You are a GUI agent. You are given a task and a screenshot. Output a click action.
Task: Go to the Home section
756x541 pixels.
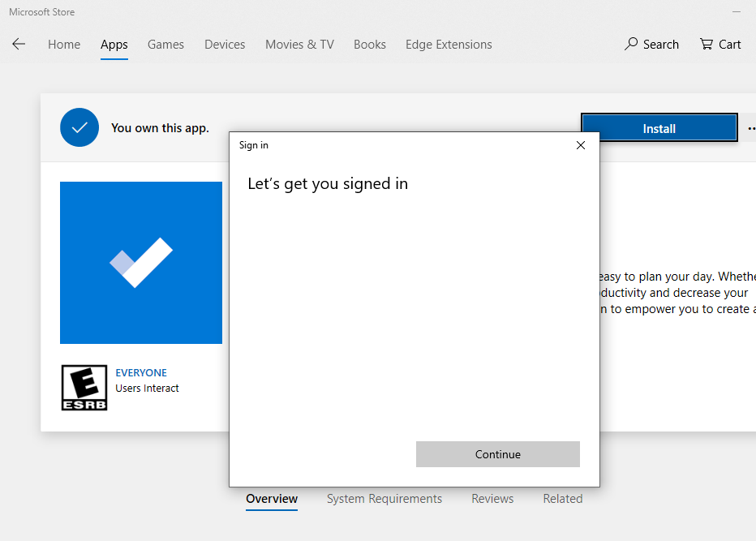(64, 45)
